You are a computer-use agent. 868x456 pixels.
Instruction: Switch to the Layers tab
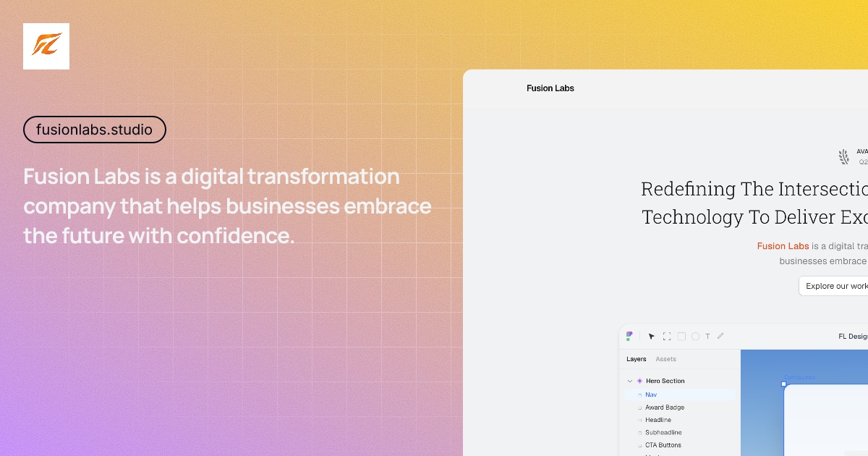click(x=637, y=359)
